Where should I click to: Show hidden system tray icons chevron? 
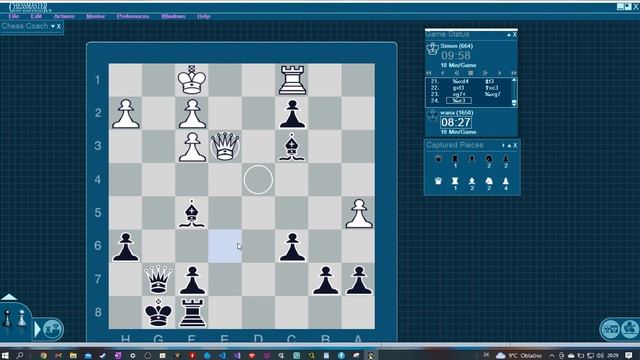(551, 356)
